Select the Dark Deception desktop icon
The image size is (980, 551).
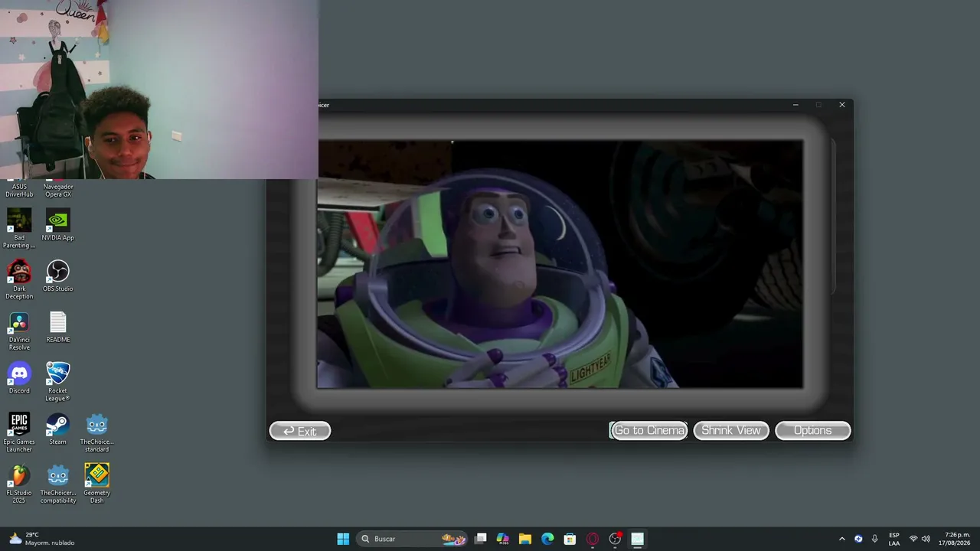pos(19,279)
